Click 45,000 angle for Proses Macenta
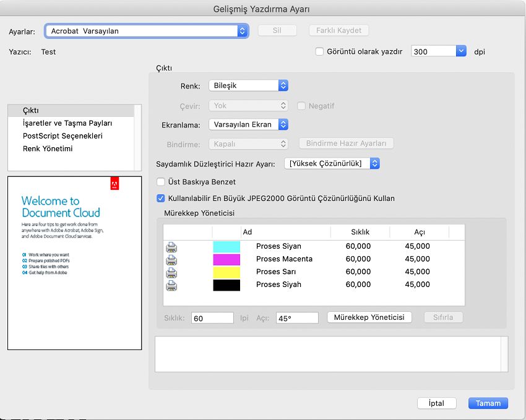Viewport: 526px width, 420px height. 417,259
